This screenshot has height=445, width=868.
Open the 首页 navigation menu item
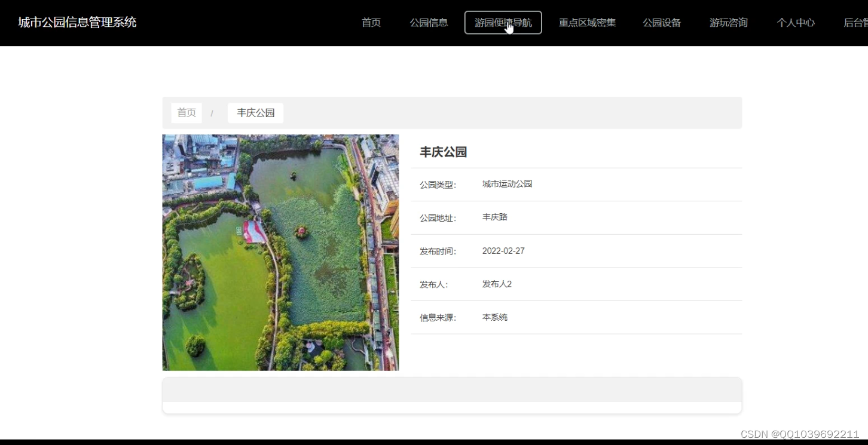(x=371, y=23)
